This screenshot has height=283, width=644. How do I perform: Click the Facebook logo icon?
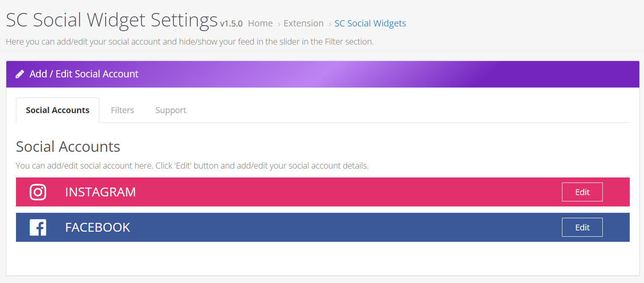[x=38, y=227]
